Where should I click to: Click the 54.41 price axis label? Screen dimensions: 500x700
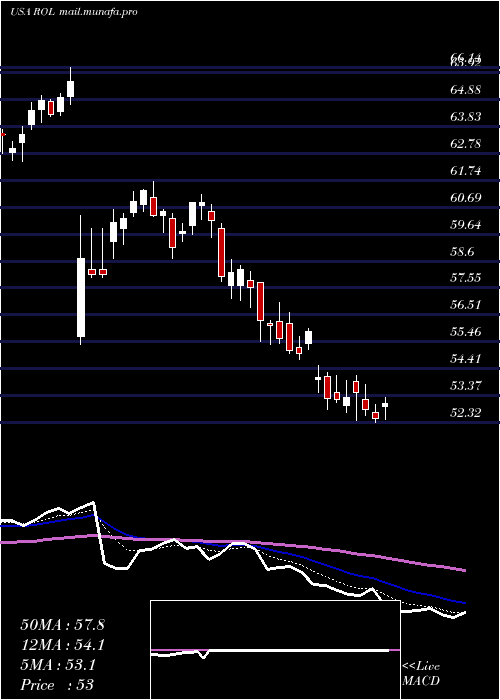click(466, 358)
